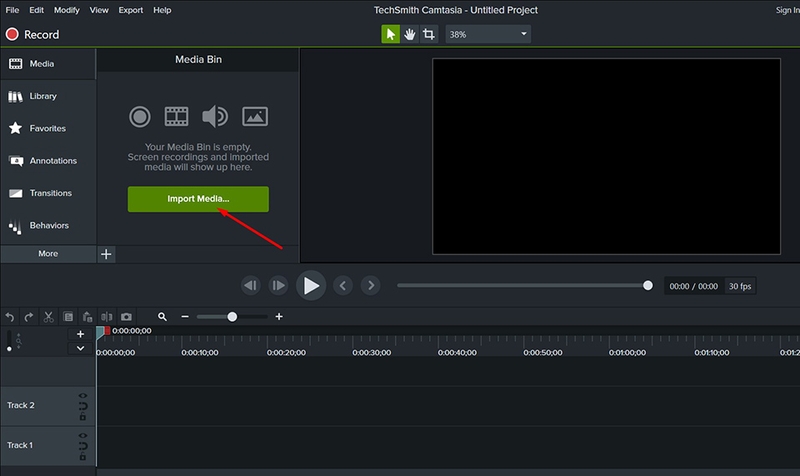
Task: Click the next frame step-forward button
Action: point(278,285)
